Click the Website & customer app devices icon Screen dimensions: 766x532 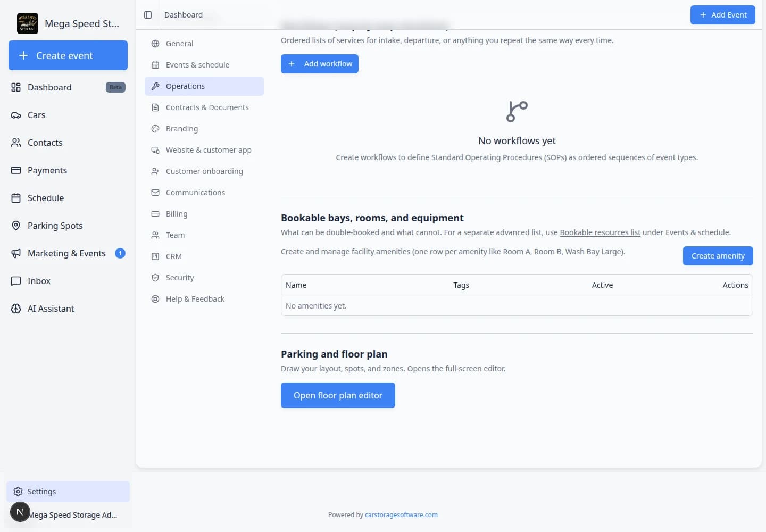pyautogui.click(x=155, y=150)
